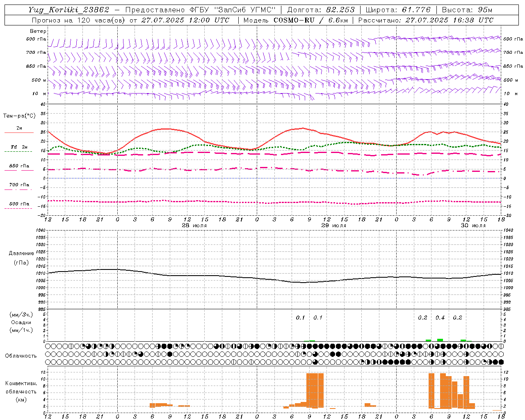Screen dimensions: 525x420
Task: Click the 850 гПа temperature legend line
Action: pyautogui.click(x=19, y=170)
